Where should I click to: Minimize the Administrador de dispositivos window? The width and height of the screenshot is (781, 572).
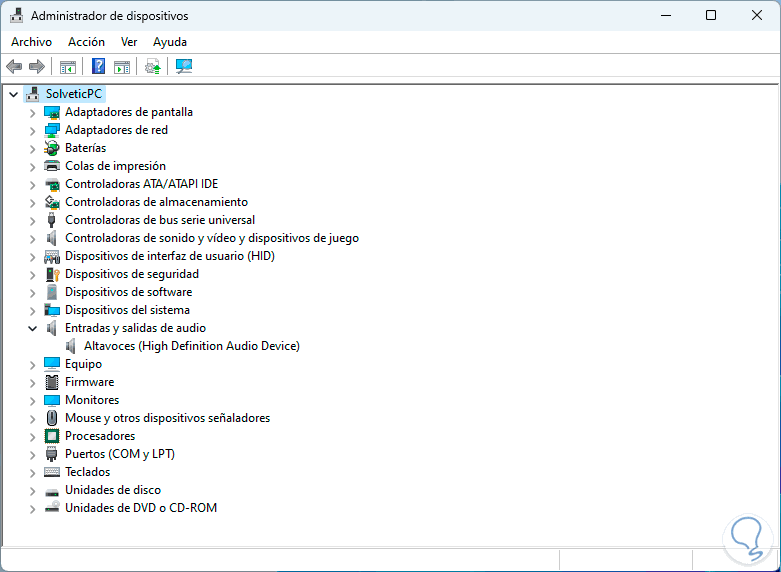pos(666,15)
